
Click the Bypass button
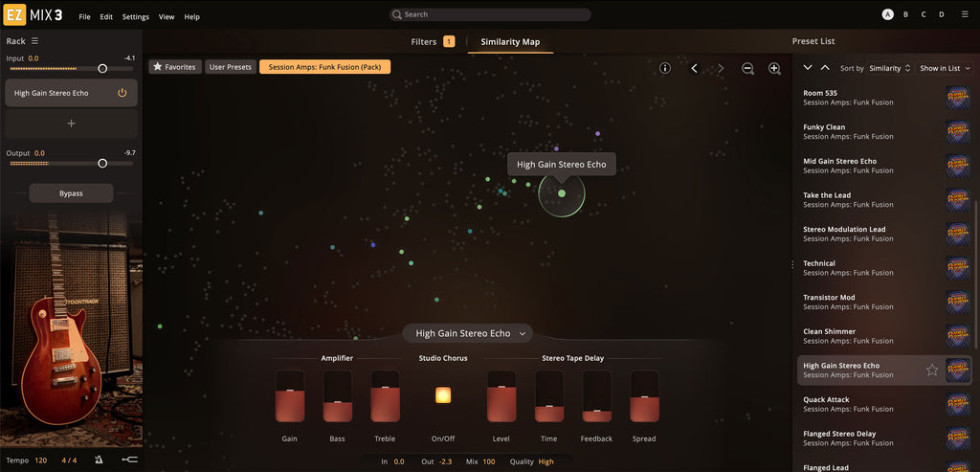(71, 193)
